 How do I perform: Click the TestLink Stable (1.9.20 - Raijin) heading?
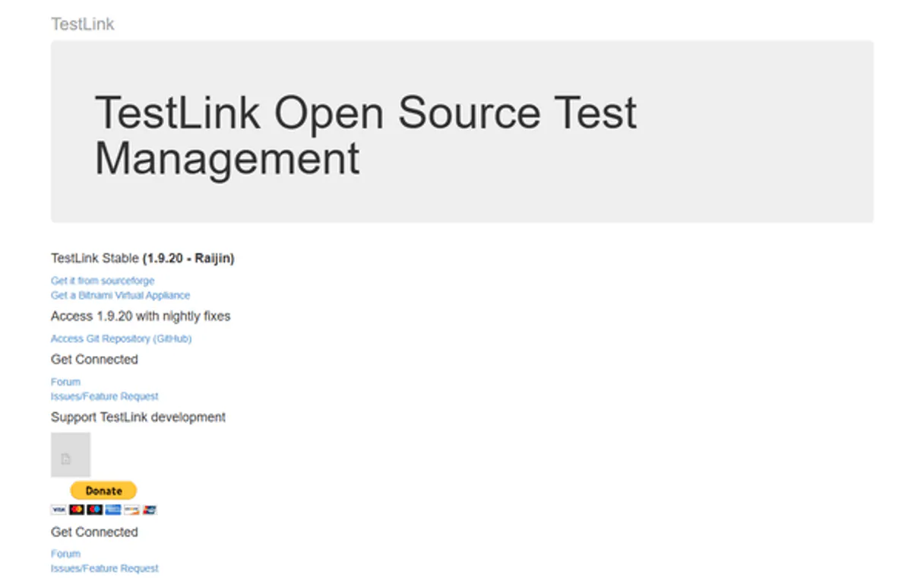click(x=143, y=258)
